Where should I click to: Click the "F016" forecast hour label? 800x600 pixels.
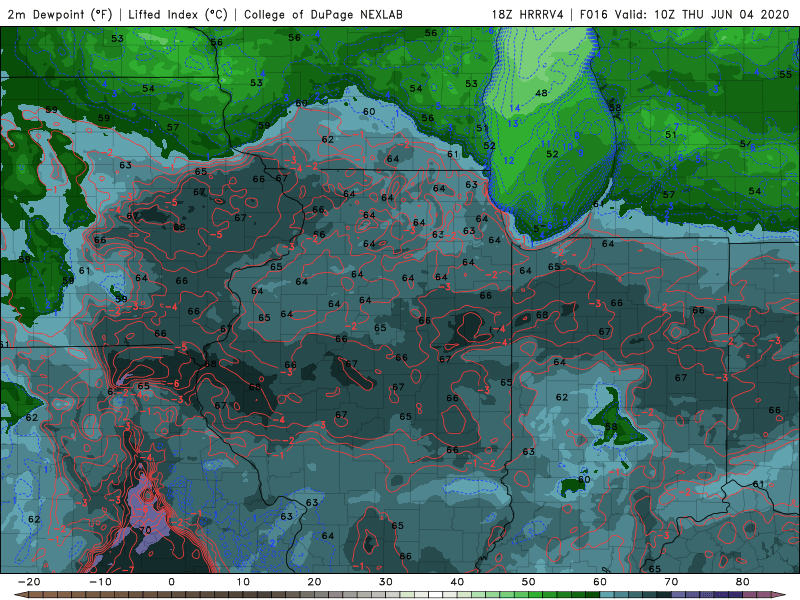(594, 14)
